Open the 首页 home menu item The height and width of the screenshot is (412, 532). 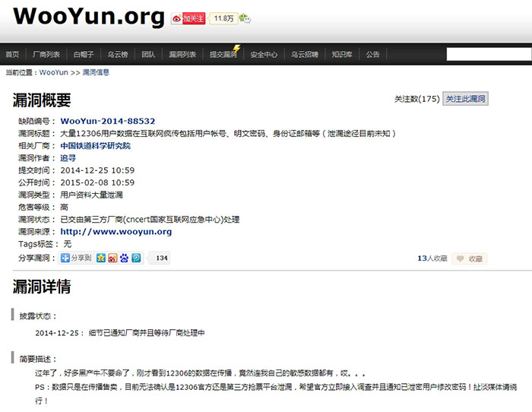coord(12,55)
